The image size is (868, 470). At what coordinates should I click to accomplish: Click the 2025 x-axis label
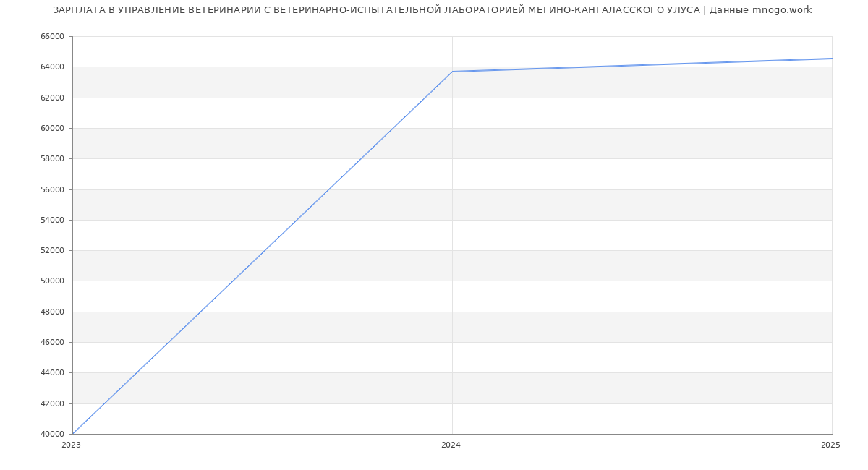830,445
